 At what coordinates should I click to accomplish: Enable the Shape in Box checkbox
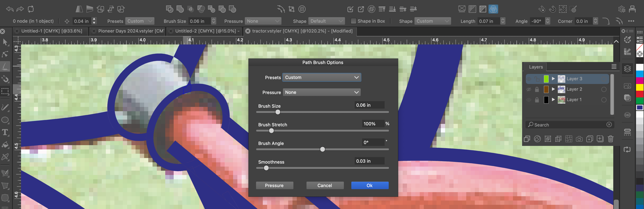click(x=353, y=21)
